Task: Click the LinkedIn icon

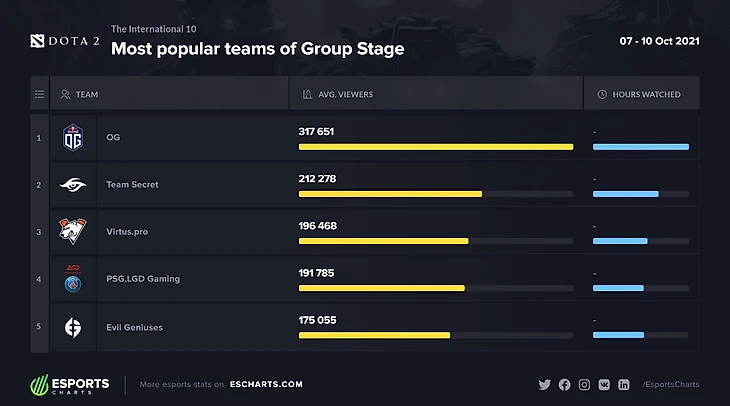Action: [x=624, y=384]
